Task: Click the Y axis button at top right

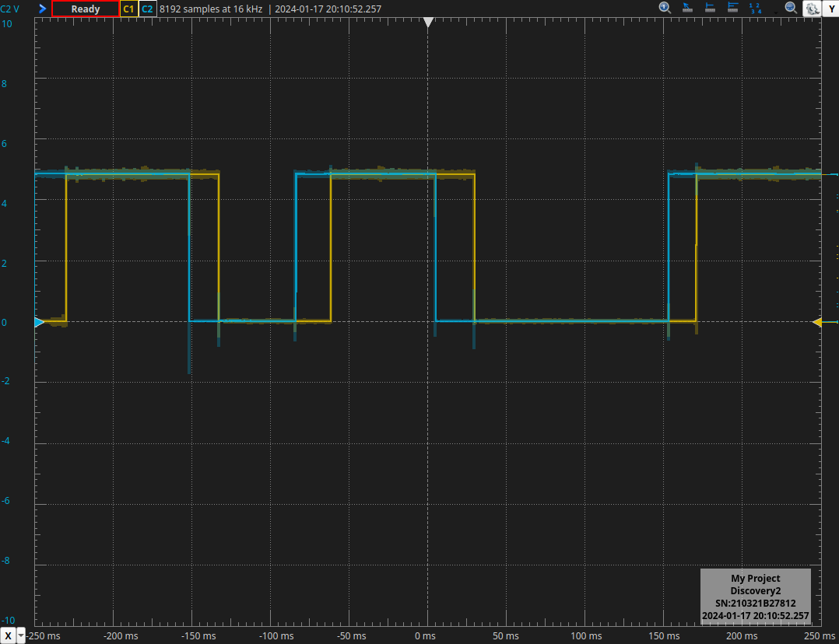Action: 831,9
